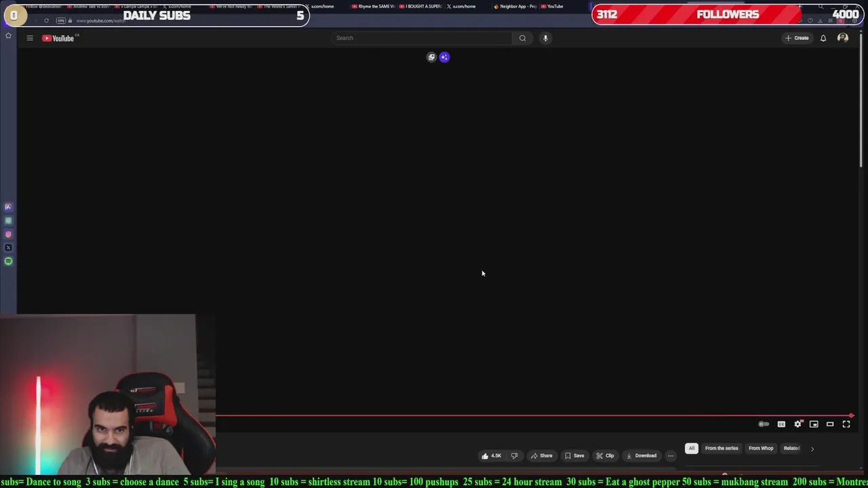This screenshot has width=868, height=488.
Task: Click the Download button
Action: (642, 455)
